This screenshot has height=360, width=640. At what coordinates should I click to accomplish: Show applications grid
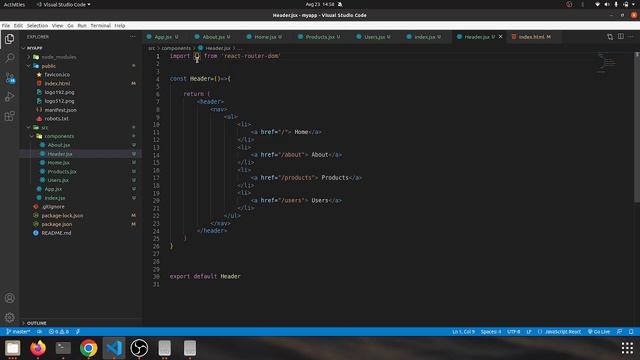click(627, 348)
